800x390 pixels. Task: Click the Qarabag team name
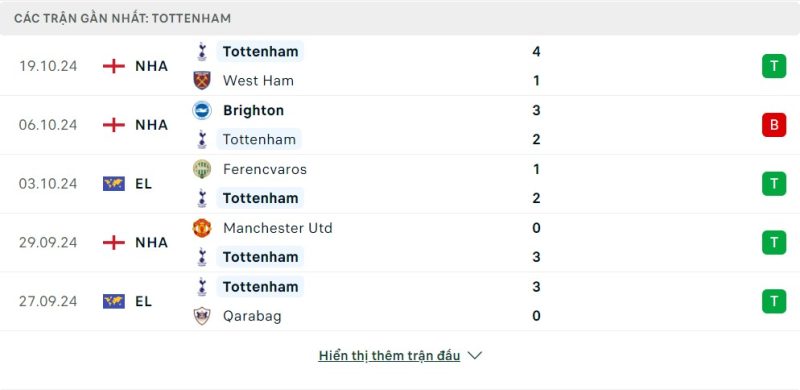(252, 316)
